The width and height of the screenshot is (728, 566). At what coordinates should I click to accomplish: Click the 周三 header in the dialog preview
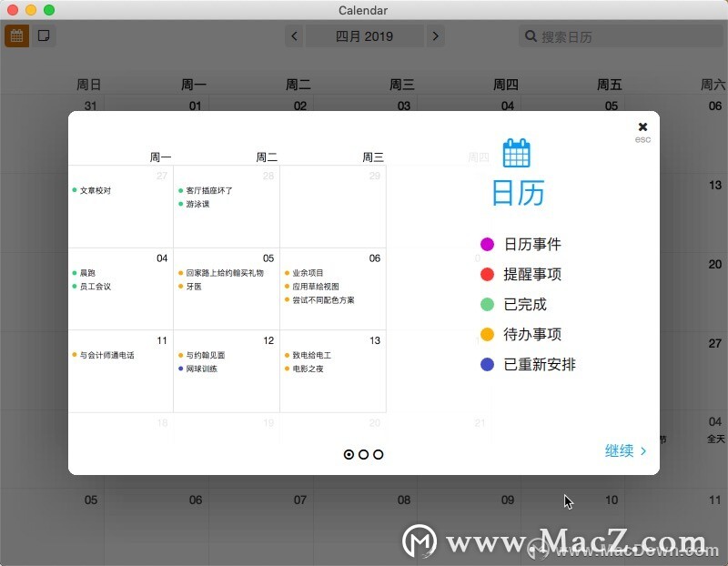tap(373, 157)
